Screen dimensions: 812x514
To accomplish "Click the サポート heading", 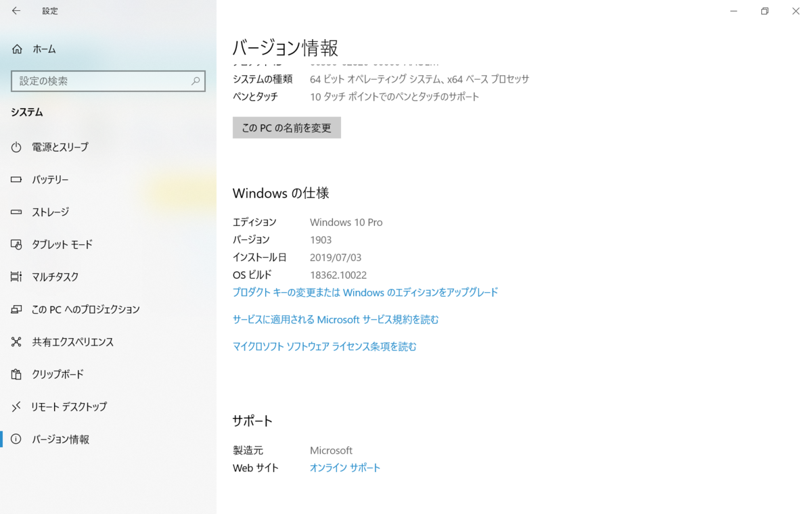I will [252, 421].
